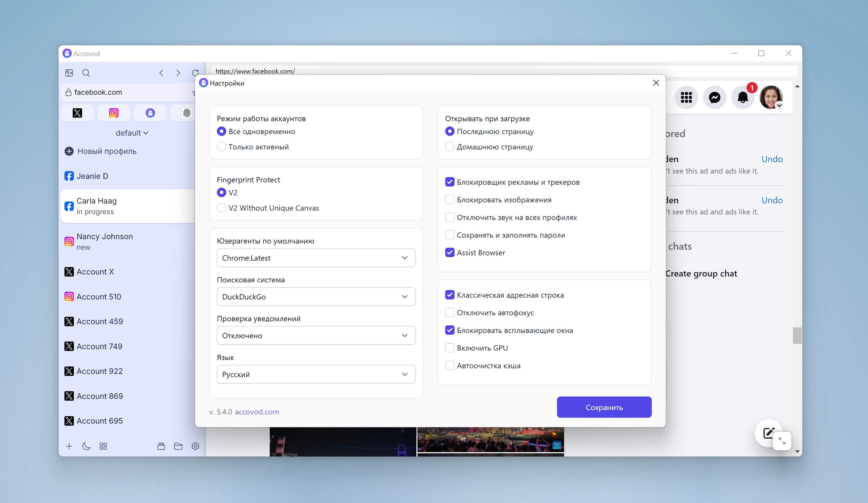
Task: Open the "default" profile group dropdown
Action: (132, 133)
